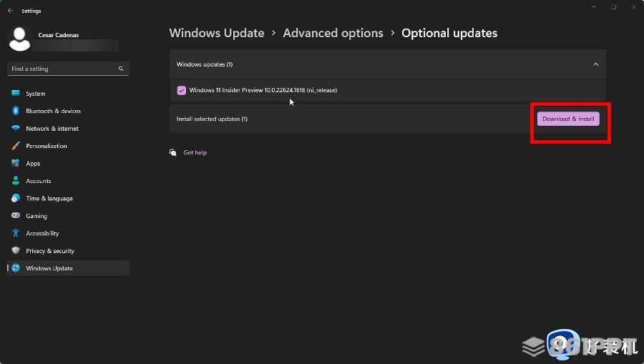Open the Accounts person icon
Viewport: 644px width, 364px height.
[16, 180]
